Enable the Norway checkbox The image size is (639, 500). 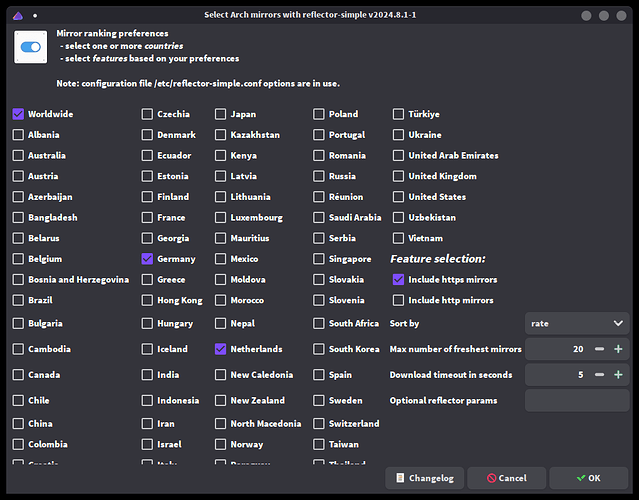pyautogui.click(x=220, y=445)
